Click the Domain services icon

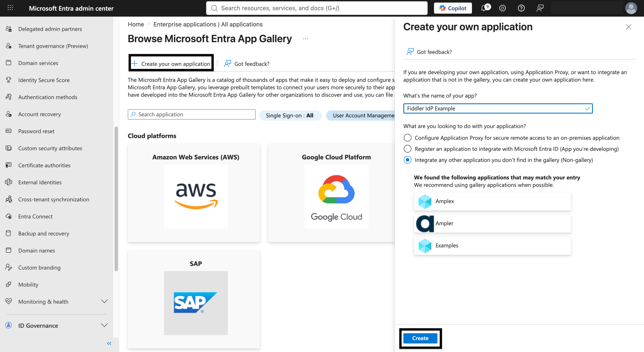click(x=9, y=63)
